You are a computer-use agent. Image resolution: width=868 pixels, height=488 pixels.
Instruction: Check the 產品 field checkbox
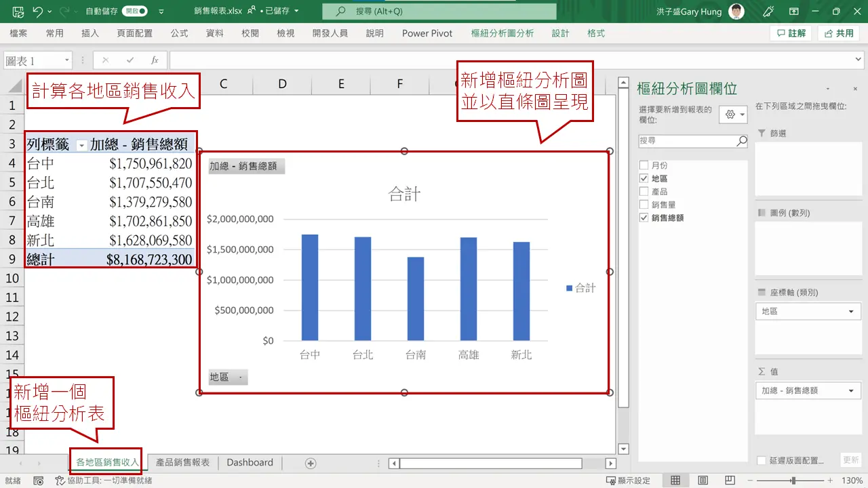coord(644,192)
